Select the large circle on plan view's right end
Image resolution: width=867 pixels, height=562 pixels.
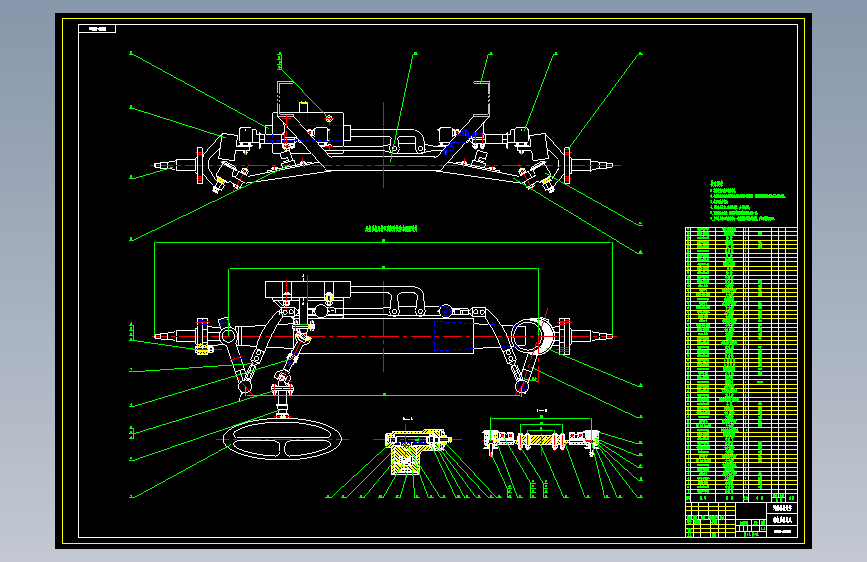[x=533, y=336]
